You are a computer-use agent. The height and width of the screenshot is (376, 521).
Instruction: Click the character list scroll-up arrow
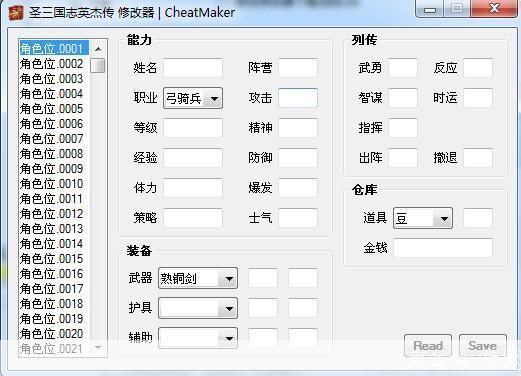point(98,49)
